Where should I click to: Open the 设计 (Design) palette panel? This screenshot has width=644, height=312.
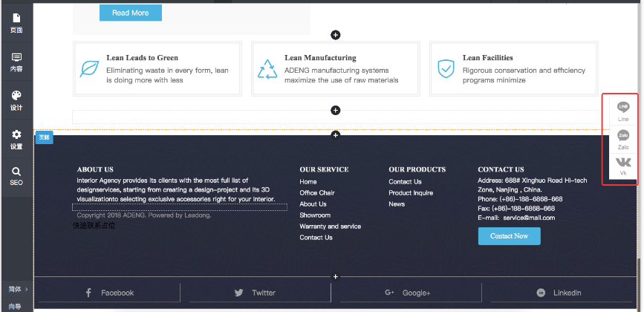[16, 100]
